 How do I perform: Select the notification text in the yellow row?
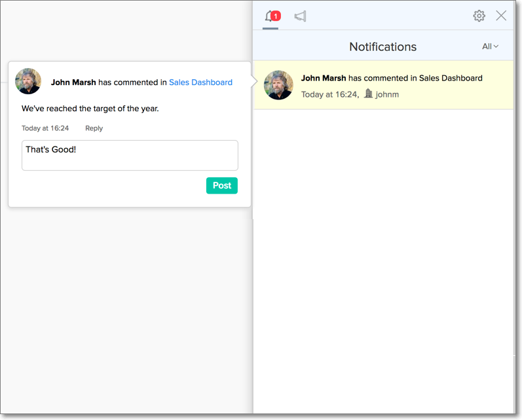[392, 78]
